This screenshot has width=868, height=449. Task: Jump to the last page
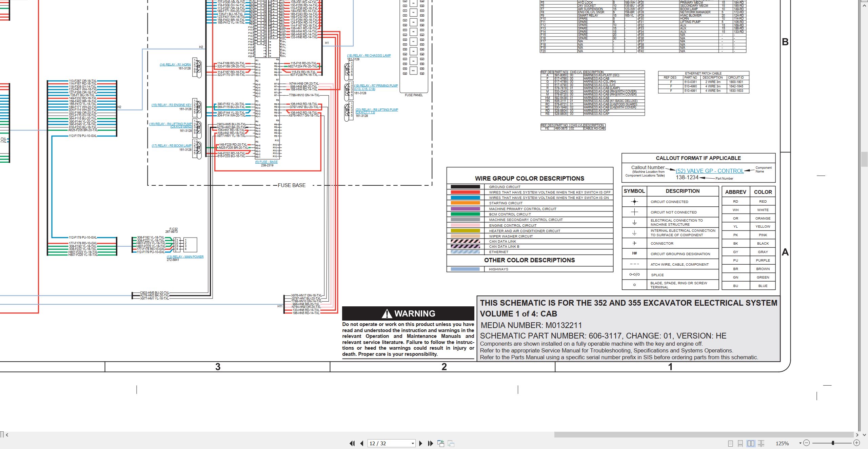(x=431, y=443)
